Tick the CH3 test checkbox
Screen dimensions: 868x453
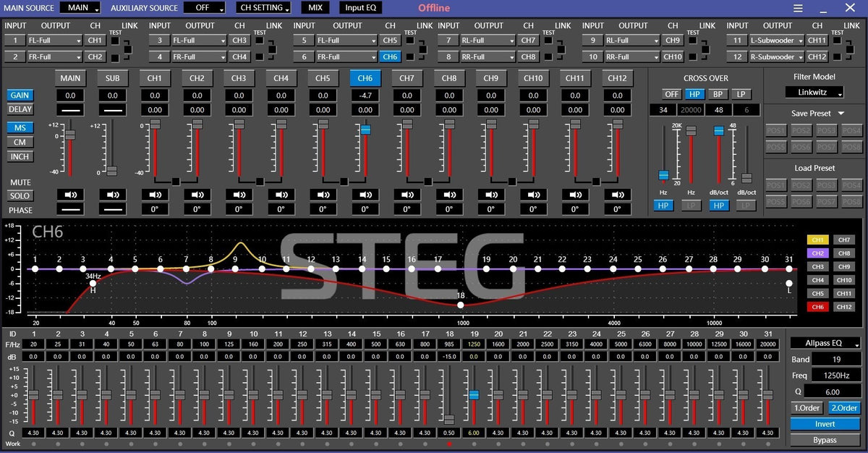coord(259,41)
